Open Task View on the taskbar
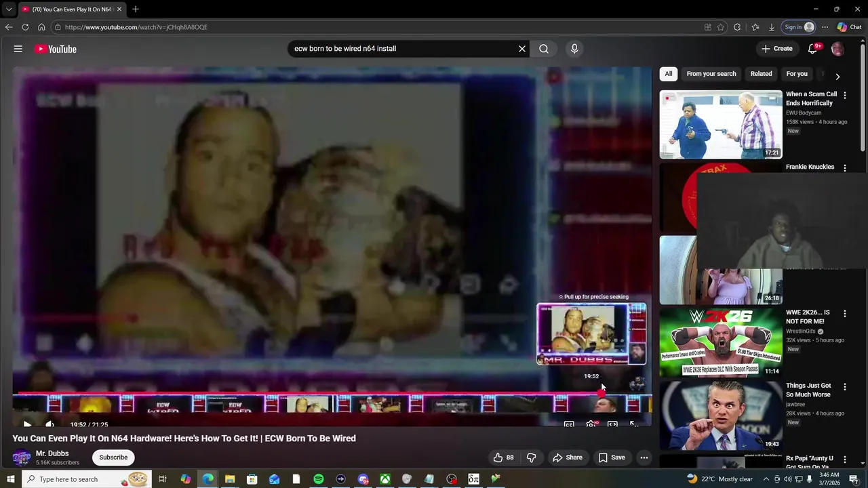The height and width of the screenshot is (488, 868). 163,479
